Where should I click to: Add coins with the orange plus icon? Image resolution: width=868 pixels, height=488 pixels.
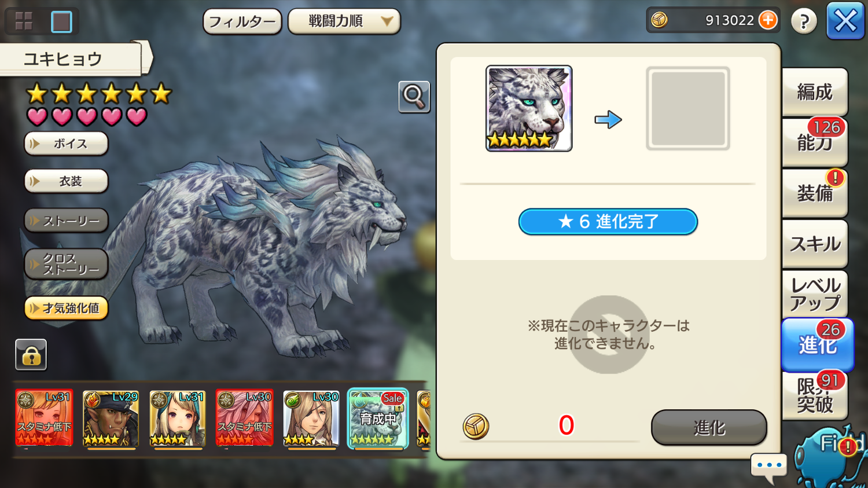pyautogui.click(x=768, y=20)
